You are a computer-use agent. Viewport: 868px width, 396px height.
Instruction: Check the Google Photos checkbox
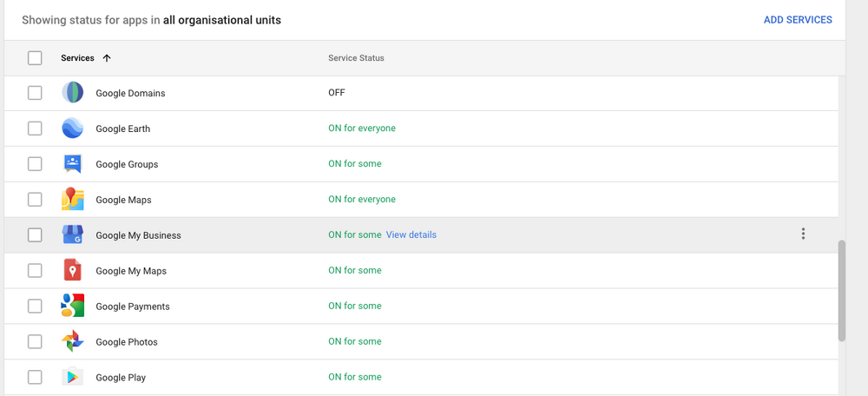click(35, 341)
